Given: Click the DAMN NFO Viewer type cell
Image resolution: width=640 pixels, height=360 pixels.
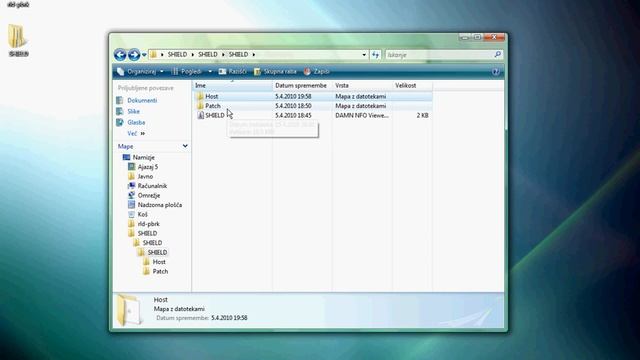Looking at the screenshot, I should click(x=362, y=116).
